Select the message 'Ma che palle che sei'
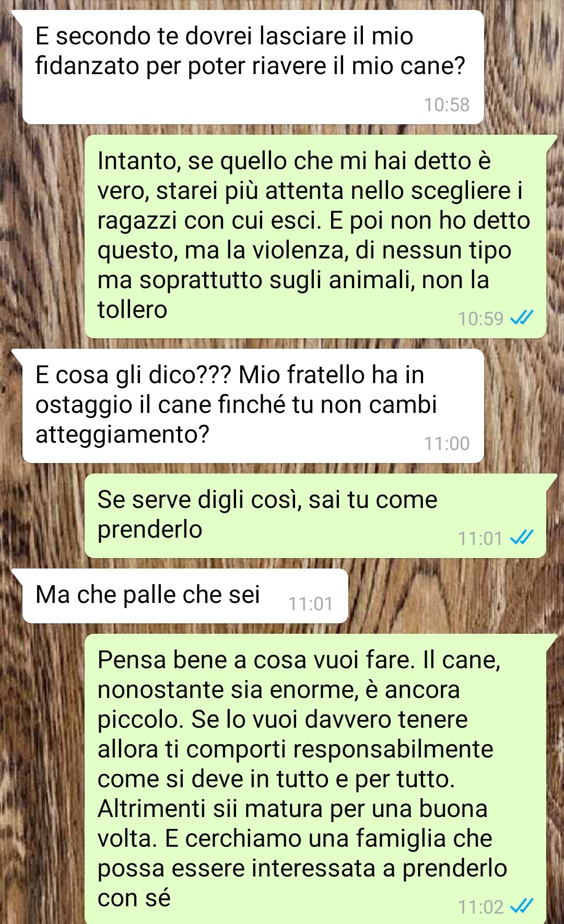 click(185, 596)
